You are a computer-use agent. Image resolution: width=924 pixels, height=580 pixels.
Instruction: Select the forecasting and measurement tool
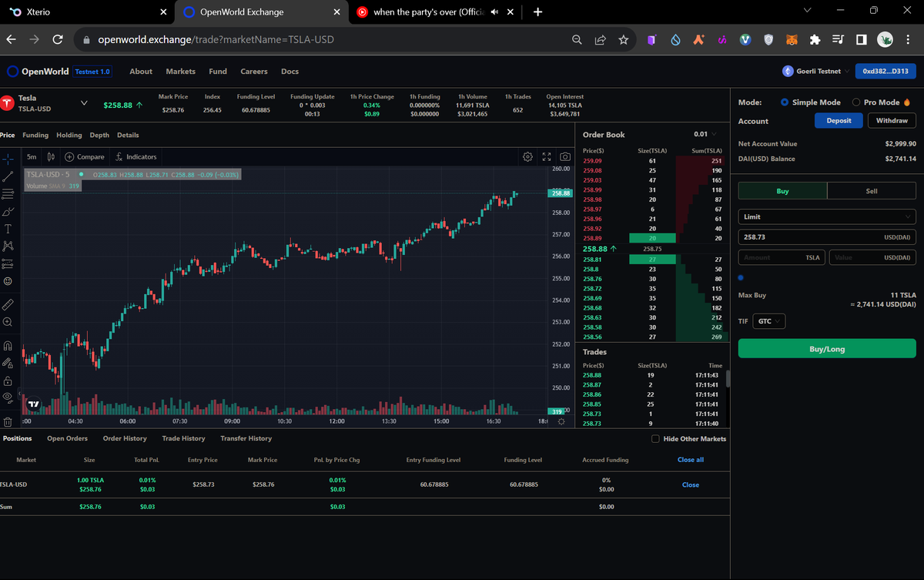[x=8, y=264]
